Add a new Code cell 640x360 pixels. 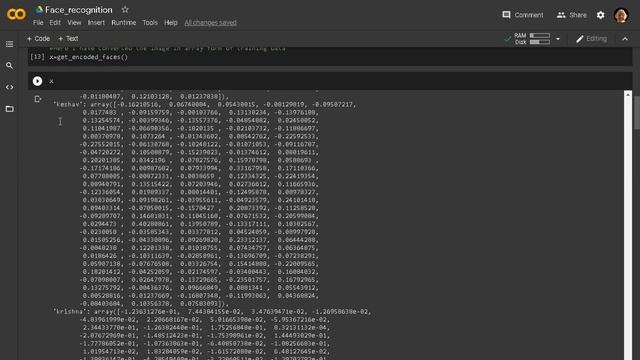click(38, 38)
